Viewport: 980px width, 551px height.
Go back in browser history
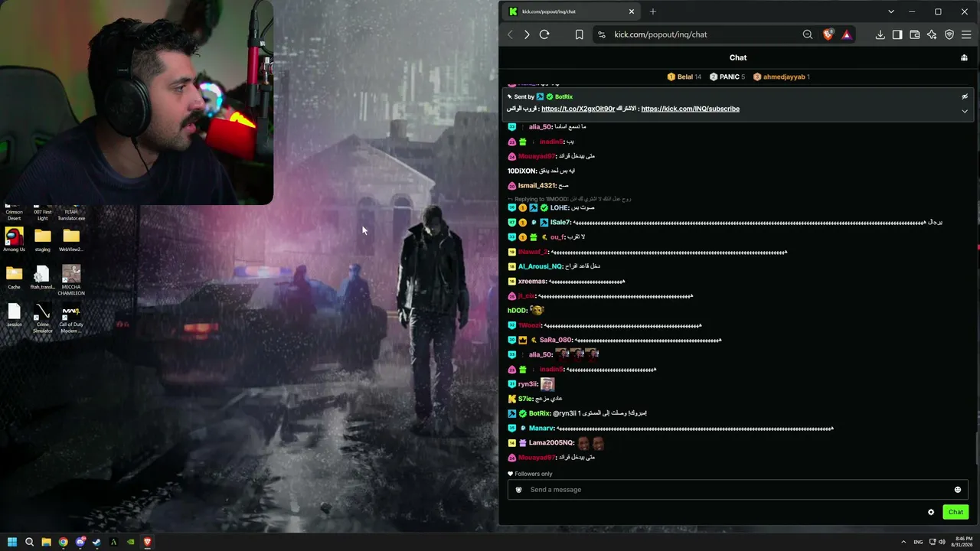[510, 34]
